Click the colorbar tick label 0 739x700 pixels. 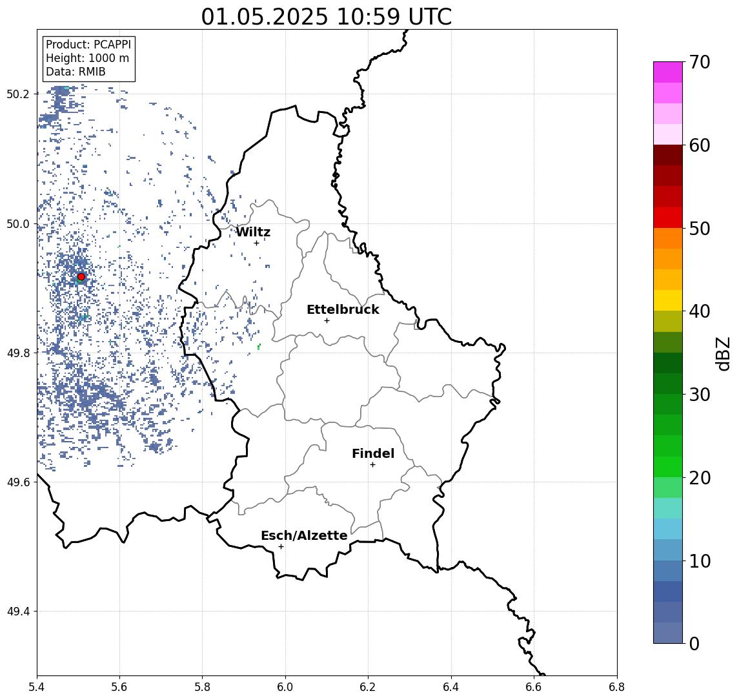[694, 643]
